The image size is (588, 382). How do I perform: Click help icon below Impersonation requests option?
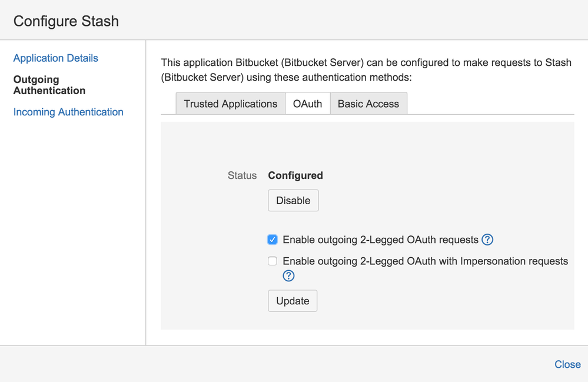pyautogui.click(x=288, y=276)
